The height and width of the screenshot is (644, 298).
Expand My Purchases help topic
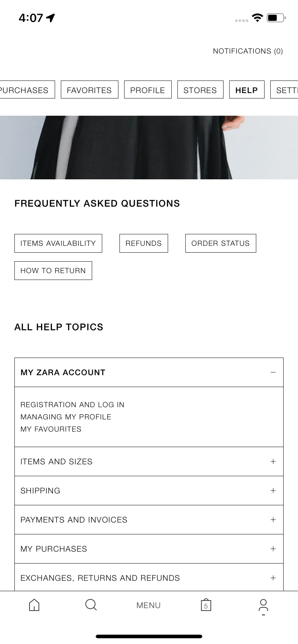tap(149, 549)
